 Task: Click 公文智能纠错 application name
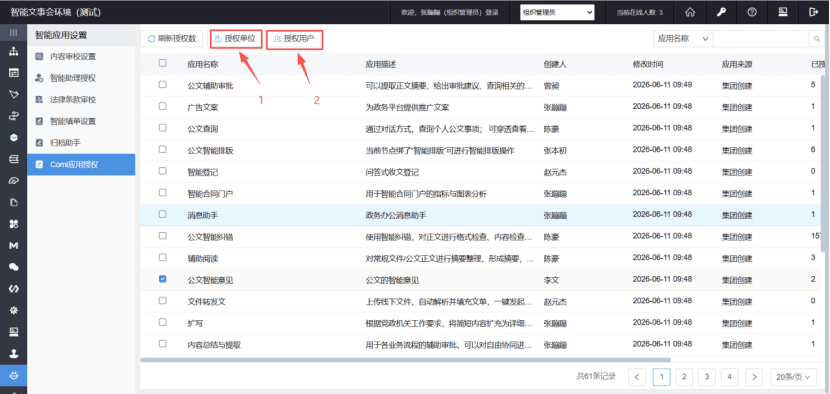[x=210, y=237]
